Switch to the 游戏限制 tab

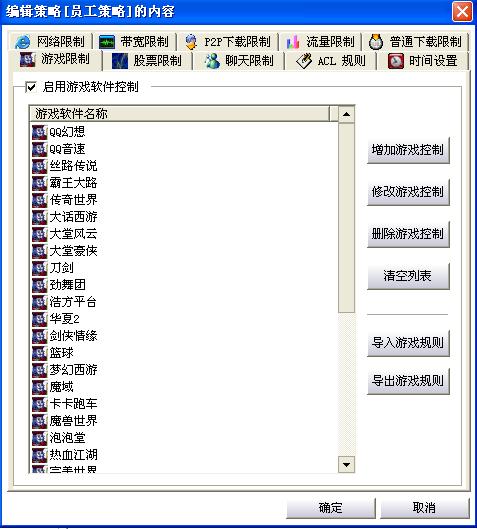(55, 59)
